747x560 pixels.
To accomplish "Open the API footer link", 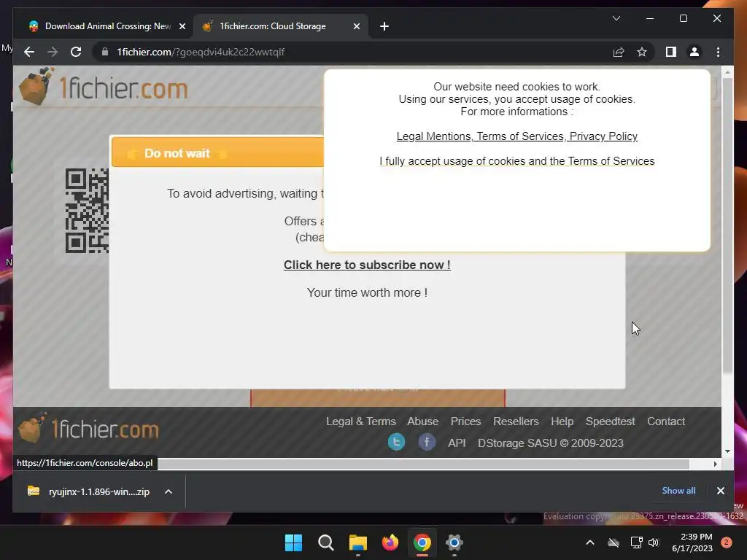I will click(x=457, y=443).
